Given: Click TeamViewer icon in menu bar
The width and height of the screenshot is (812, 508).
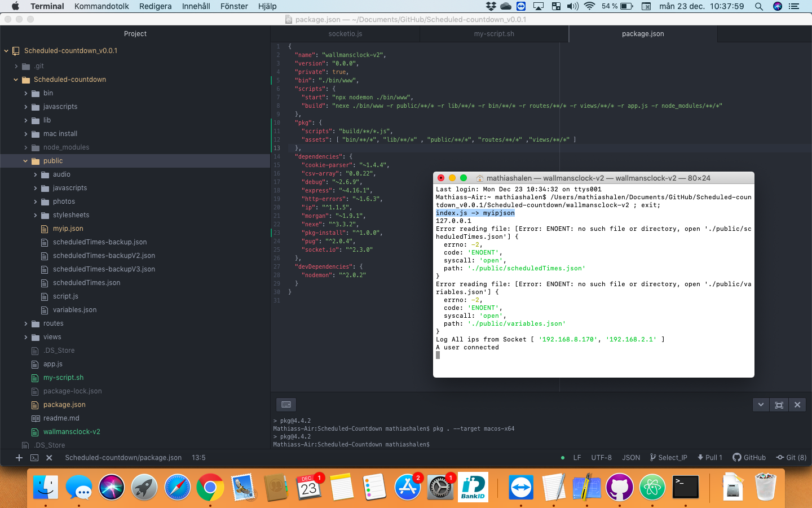Looking at the screenshot, I should pos(522,6).
